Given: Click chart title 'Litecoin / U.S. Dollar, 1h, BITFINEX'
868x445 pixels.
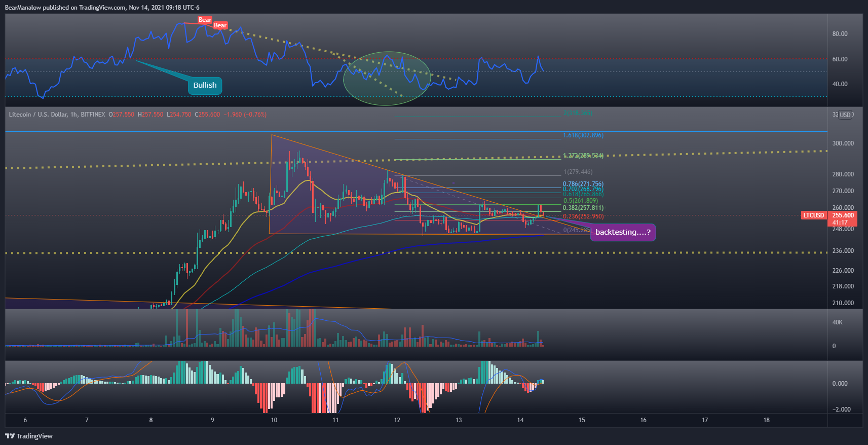Looking at the screenshot, I should pos(57,115).
